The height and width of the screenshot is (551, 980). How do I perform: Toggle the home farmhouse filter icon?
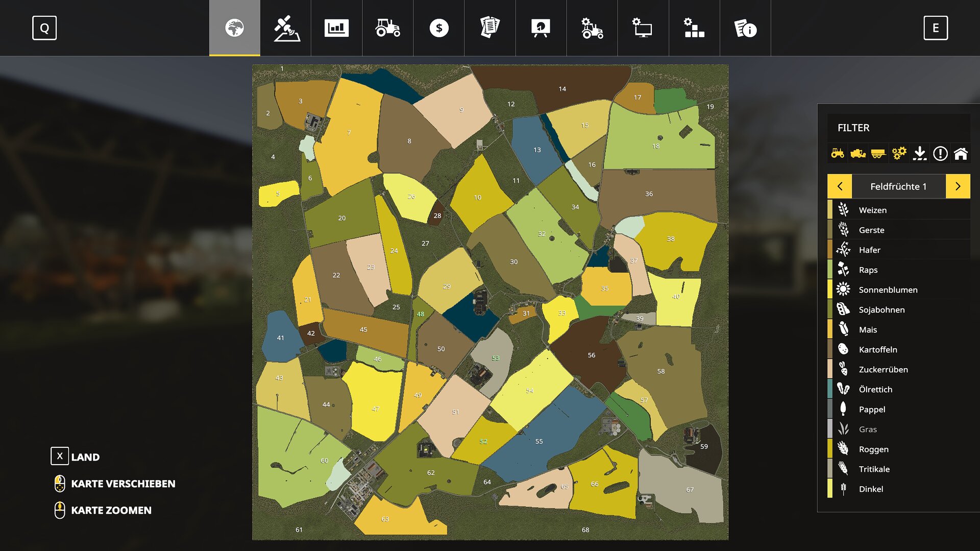pos(961,153)
